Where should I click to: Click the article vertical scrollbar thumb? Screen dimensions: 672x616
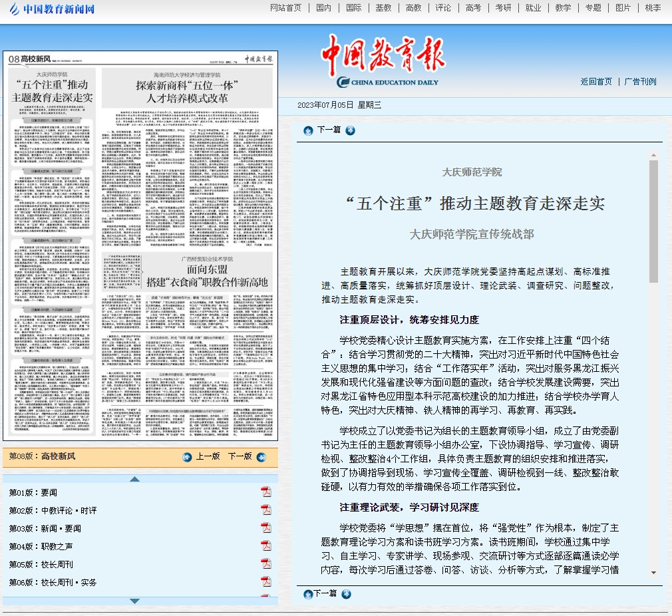[653, 222]
